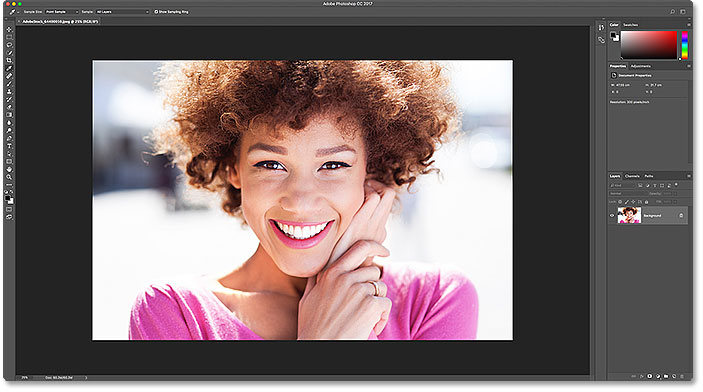The width and height of the screenshot is (703, 392).
Task: Click the Link layers icon
Action: click(634, 376)
